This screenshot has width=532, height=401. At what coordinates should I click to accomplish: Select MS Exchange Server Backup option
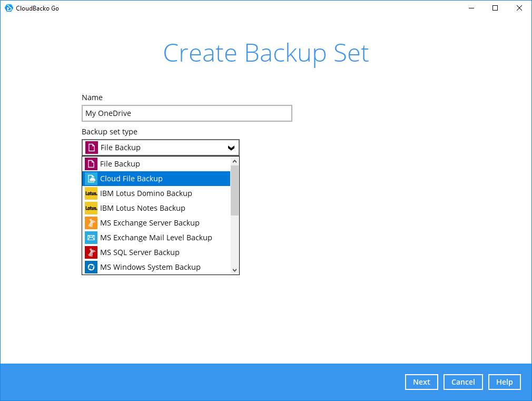coord(156,223)
